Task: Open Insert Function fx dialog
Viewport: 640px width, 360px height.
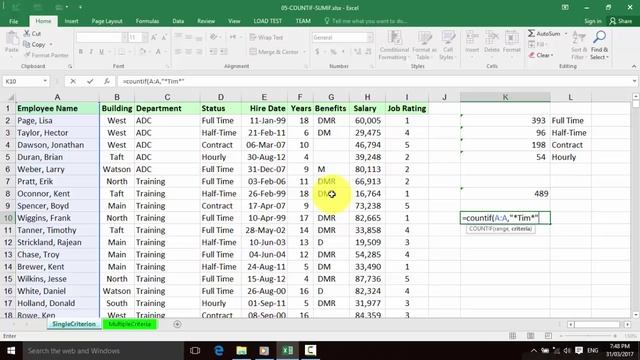Action: tap(107, 81)
